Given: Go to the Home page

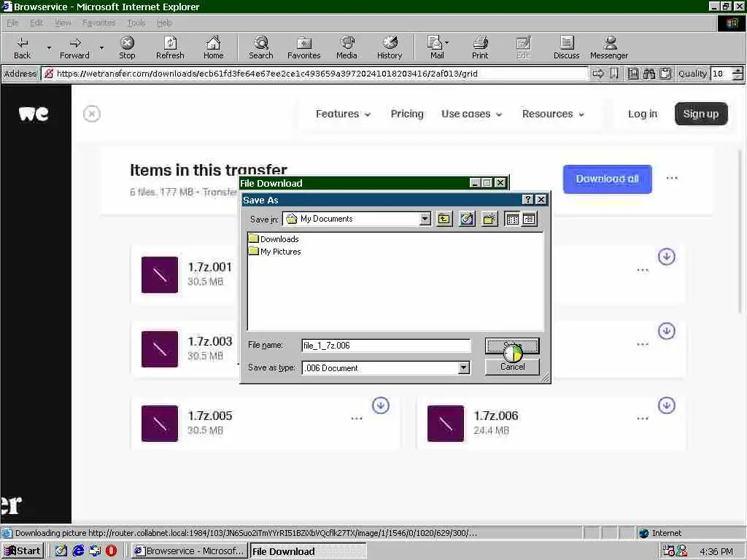Looking at the screenshot, I should tap(213, 48).
